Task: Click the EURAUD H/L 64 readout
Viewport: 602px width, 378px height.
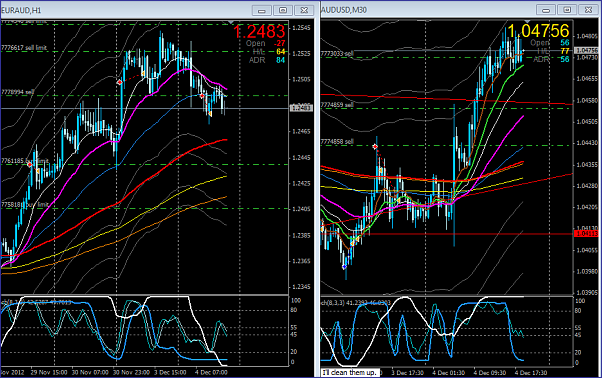Action: click(x=269, y=51)
